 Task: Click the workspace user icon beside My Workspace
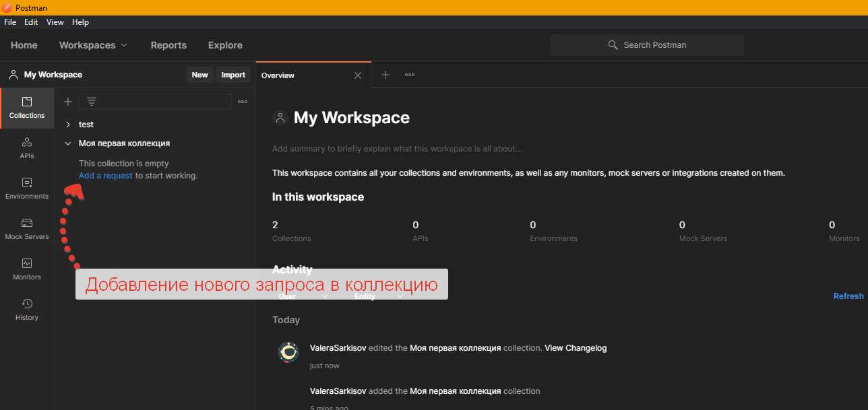13,75
